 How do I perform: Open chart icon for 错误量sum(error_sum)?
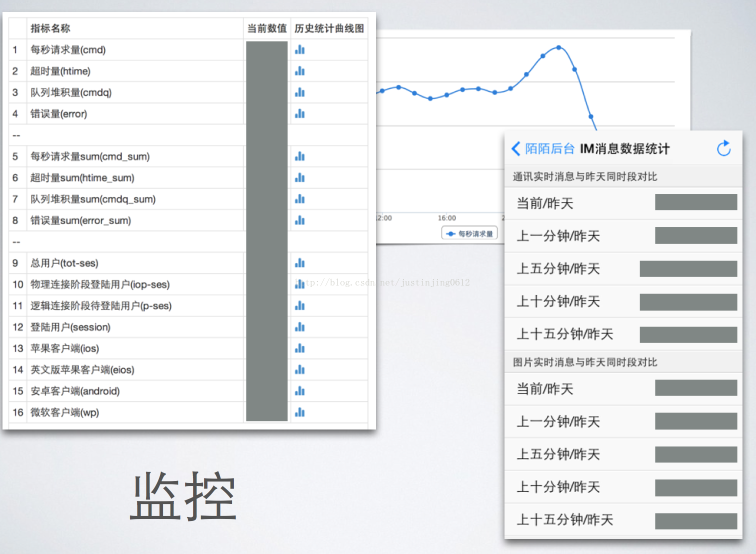pyautogui.click(x=300, y=220)
